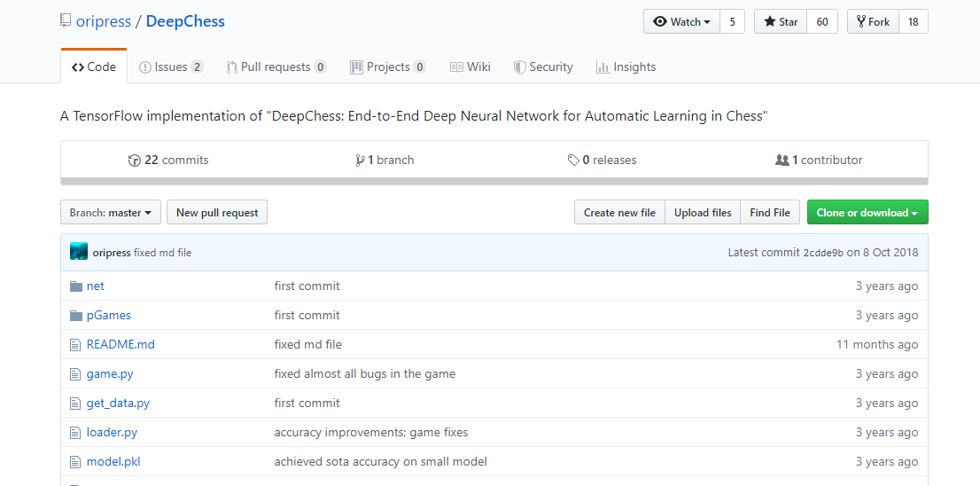Open the get_data.py file

pyautogui.click(x=118, y=404)
